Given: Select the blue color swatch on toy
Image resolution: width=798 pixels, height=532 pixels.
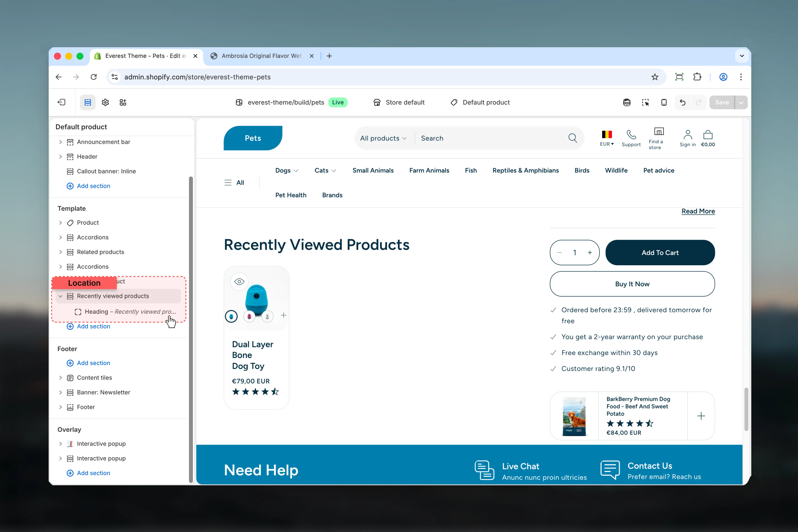Looking at the screenshot, I should point(231,316).
